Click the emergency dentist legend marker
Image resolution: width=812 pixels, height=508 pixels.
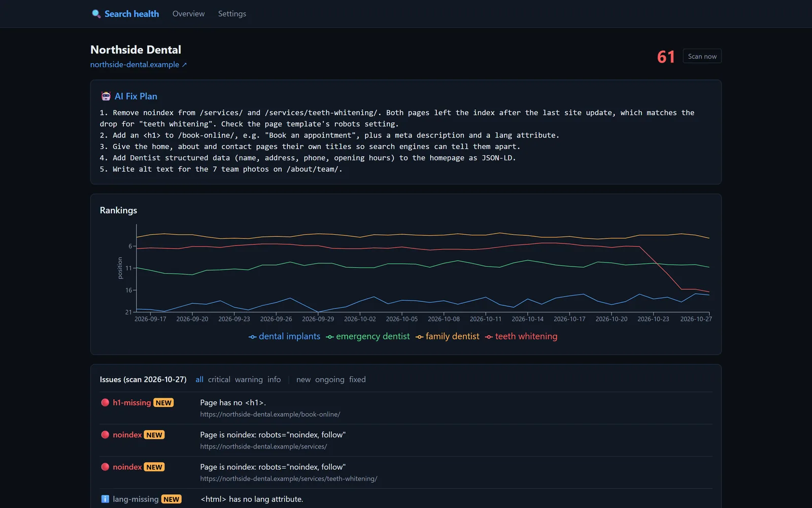click(329, 337)
